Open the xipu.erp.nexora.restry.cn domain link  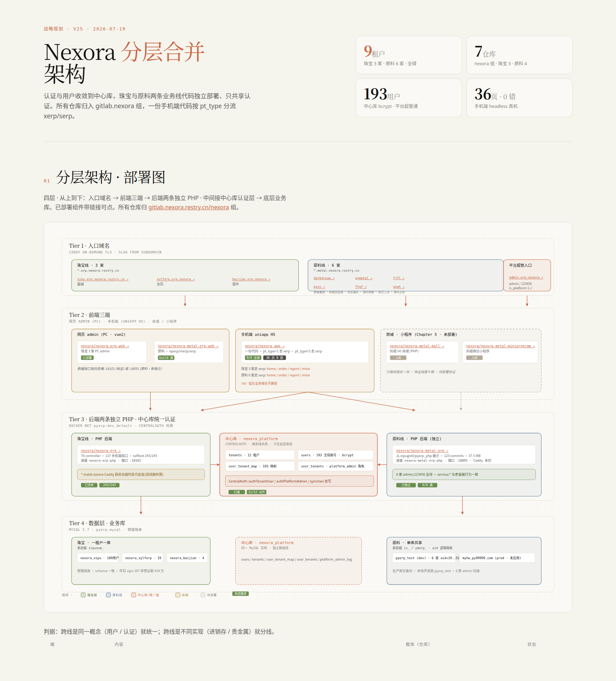[103, 279]
